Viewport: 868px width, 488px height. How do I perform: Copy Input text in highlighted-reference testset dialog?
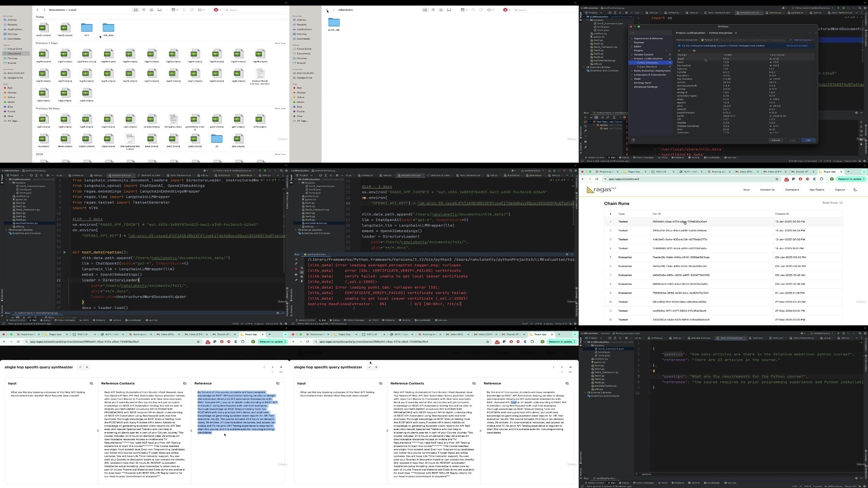click(91, 383)
